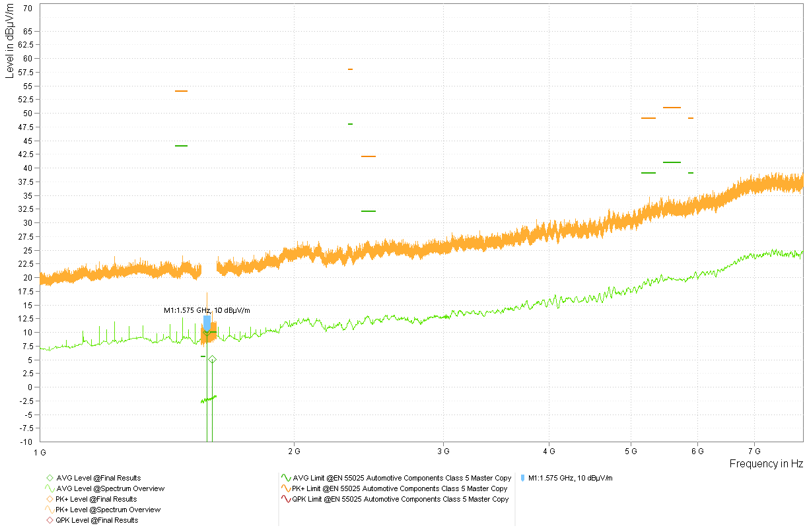This screenshot has height=532, width=807.
Task: Click the PK+ Limit EN 55025 legend icon
Action: pos(285,488)
